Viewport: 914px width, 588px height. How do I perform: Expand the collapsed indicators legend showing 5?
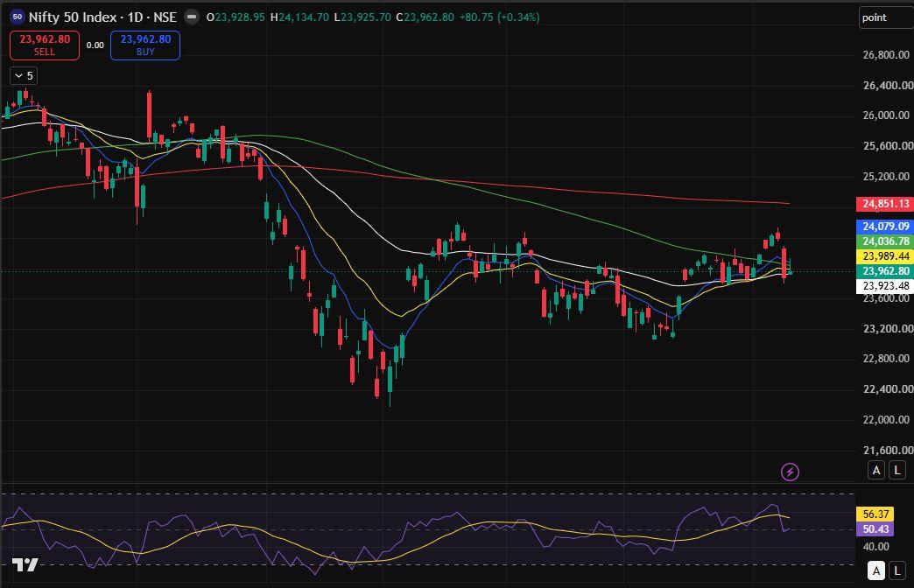[x=24, y=76]
